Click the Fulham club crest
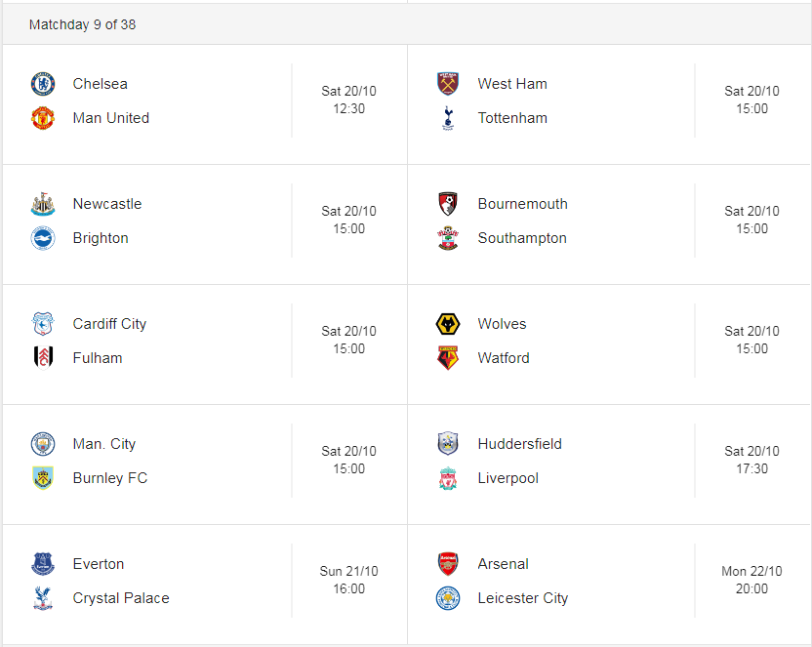Viewport: 812px width, 647px height. (43, 358)
